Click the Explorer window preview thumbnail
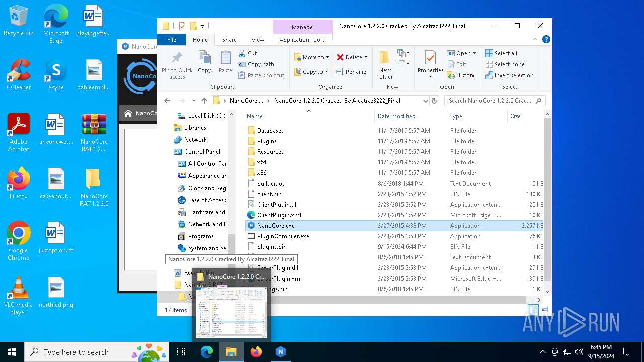Screen dimensions: 644x362 tap(231, 311)
